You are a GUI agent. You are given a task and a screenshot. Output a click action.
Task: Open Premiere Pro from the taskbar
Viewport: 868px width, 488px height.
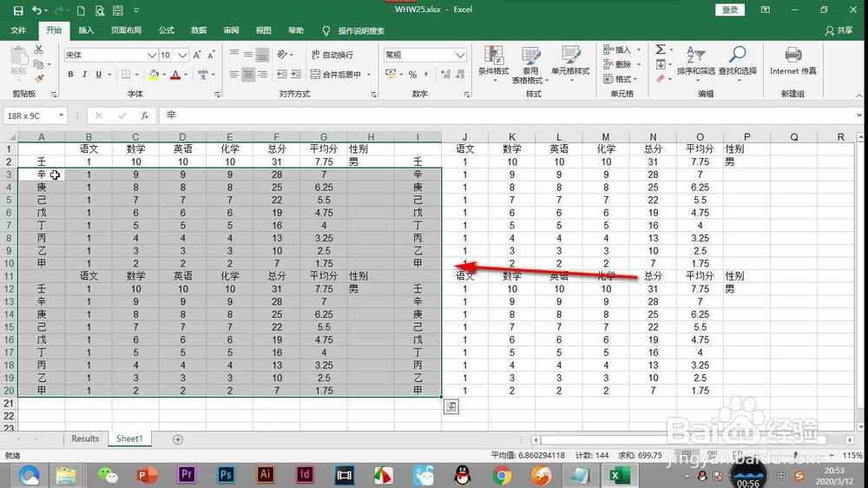(187, 475)
